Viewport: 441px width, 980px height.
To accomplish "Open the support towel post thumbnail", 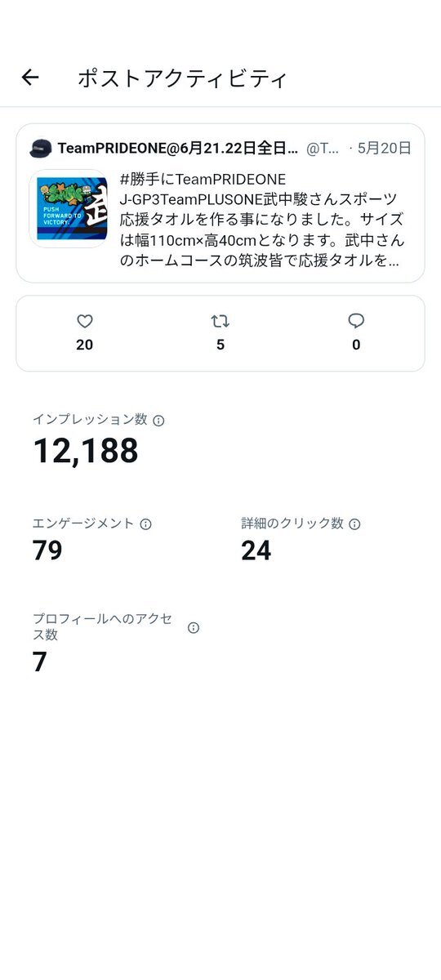I will tap(69, 208).
